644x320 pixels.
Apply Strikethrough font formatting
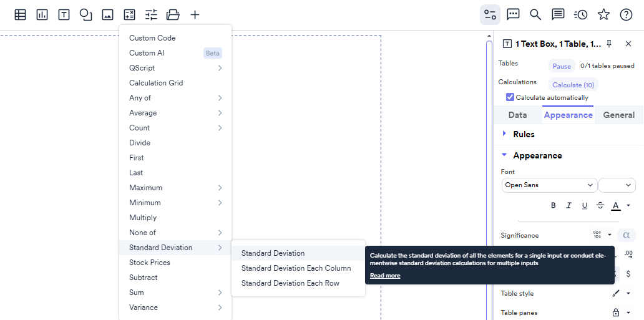[600, 205]
